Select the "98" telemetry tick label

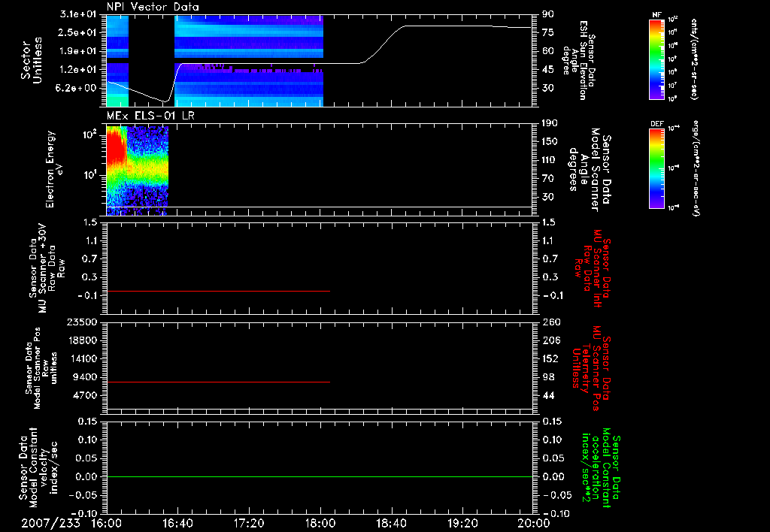click(548, 377)
